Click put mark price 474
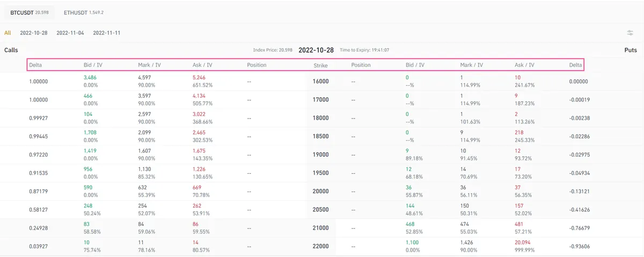Viewport: 644px width, 257px height. 465,224
